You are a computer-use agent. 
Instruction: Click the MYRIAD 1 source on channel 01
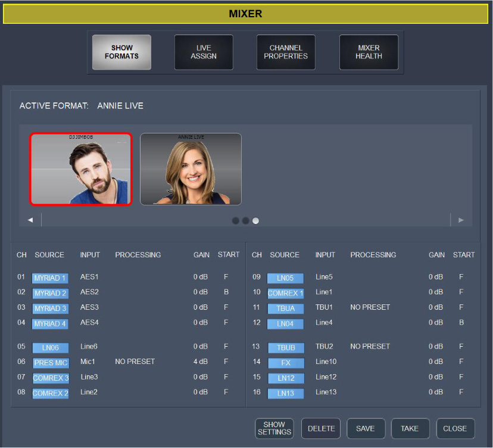click(x=50, y=278)
